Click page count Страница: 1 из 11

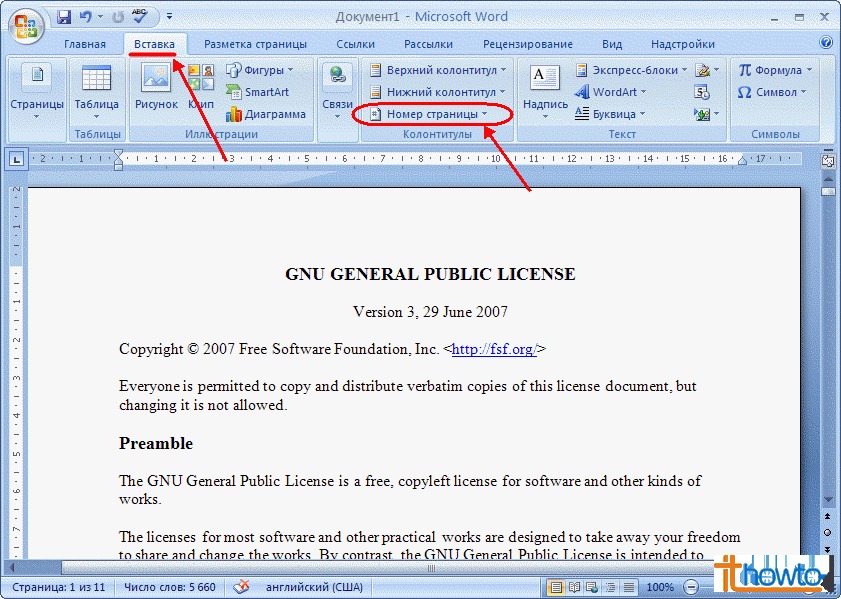(x=58, y=587)
